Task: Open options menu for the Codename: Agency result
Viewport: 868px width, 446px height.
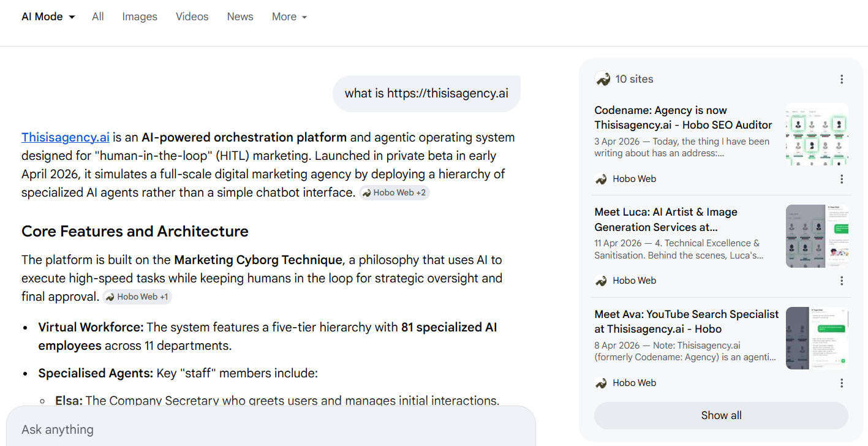Action: point(842,179)
